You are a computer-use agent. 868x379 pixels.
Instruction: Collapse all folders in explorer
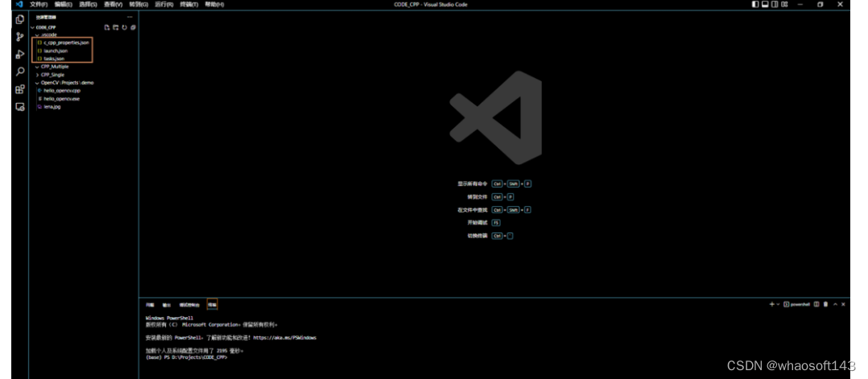[x=133, y=27]
